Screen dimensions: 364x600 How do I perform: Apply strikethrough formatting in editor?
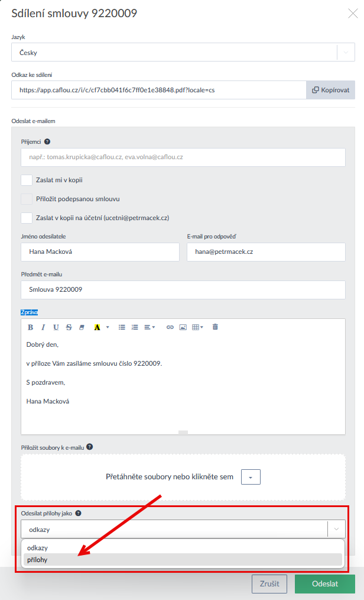click(69, 327)
